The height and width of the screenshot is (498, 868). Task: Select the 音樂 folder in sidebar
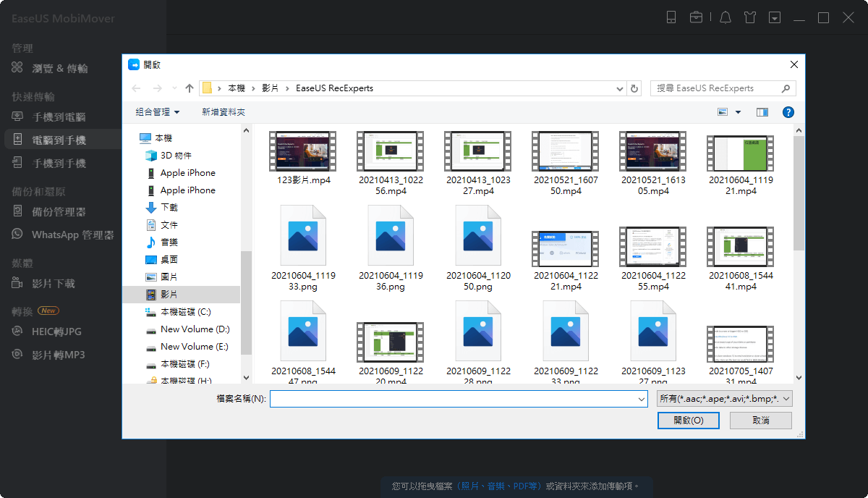tap(169, 242)
